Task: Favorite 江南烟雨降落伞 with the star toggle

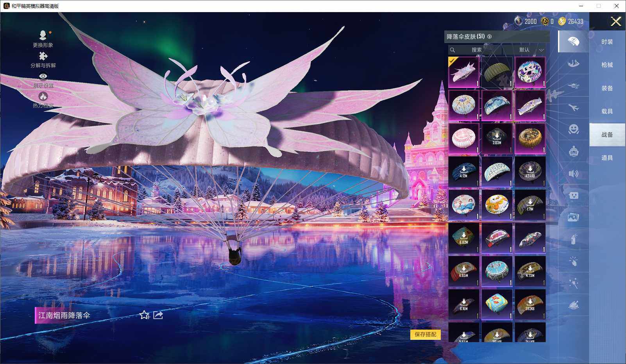Action: point(145,315)
